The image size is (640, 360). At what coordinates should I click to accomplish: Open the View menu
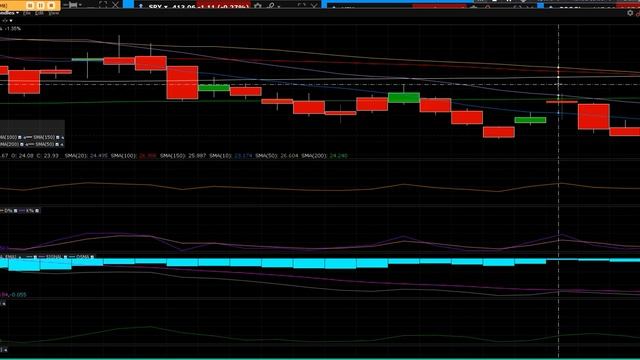click(53, 13)
